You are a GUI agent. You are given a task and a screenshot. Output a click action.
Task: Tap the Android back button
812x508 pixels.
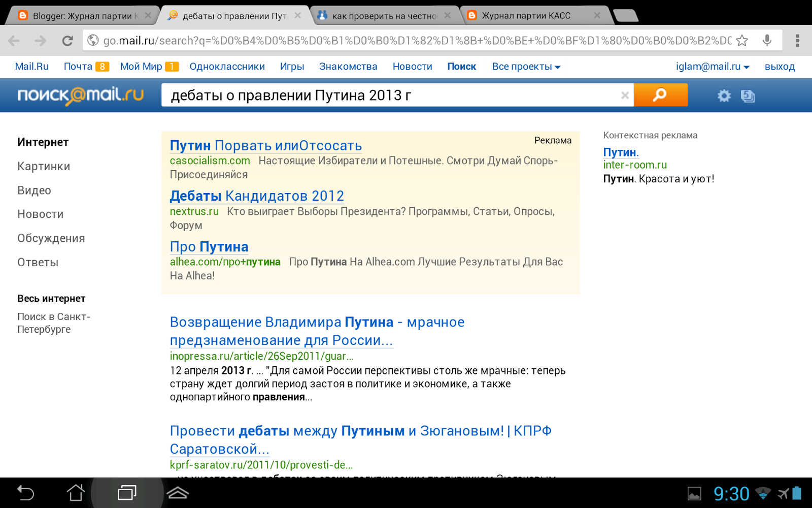tap(25, 493)
